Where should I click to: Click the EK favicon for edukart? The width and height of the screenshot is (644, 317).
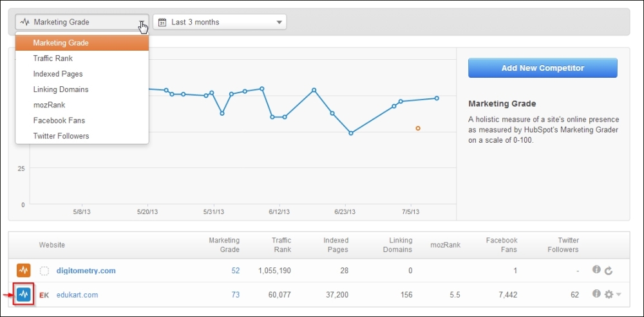click(x=44, y=294)
